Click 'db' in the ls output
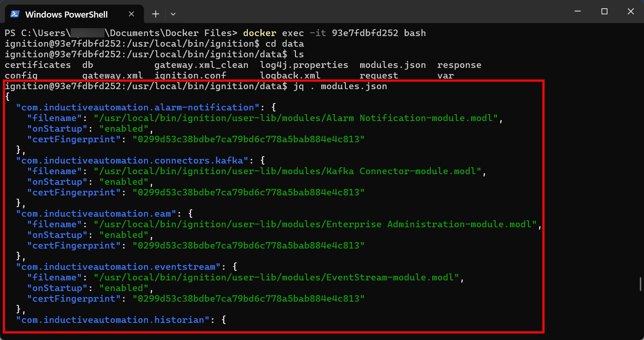The height and width of the screenshot is (340, 644). (88, 65)
